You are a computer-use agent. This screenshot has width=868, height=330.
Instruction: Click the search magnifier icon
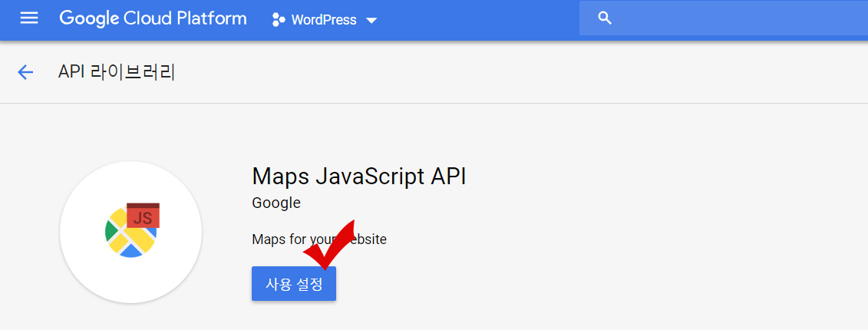(605, 18)
